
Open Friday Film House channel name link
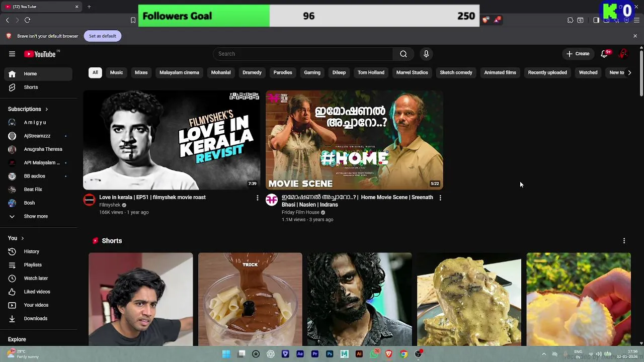click(300, 212)
